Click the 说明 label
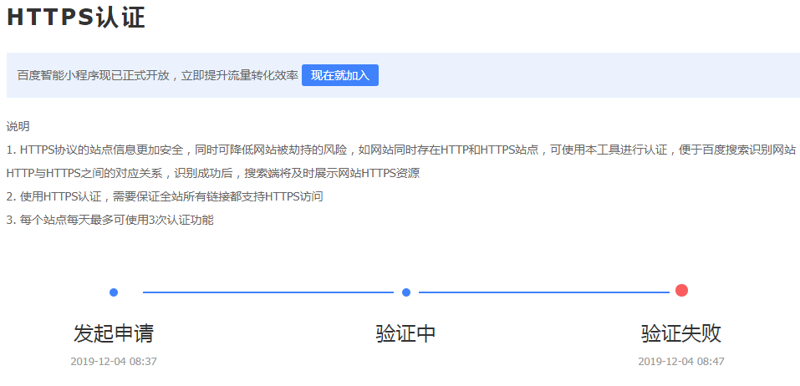 18,126
